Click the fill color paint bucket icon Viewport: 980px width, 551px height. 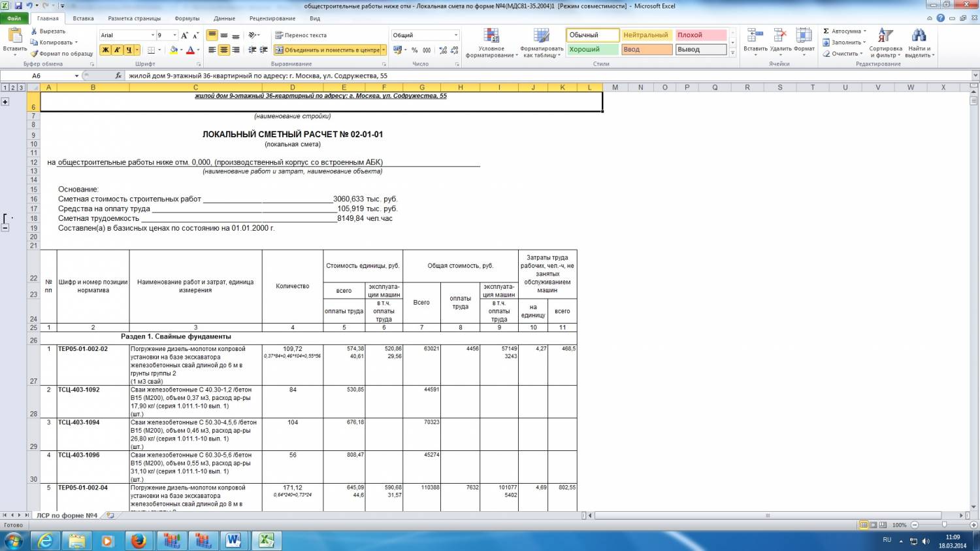174,50
